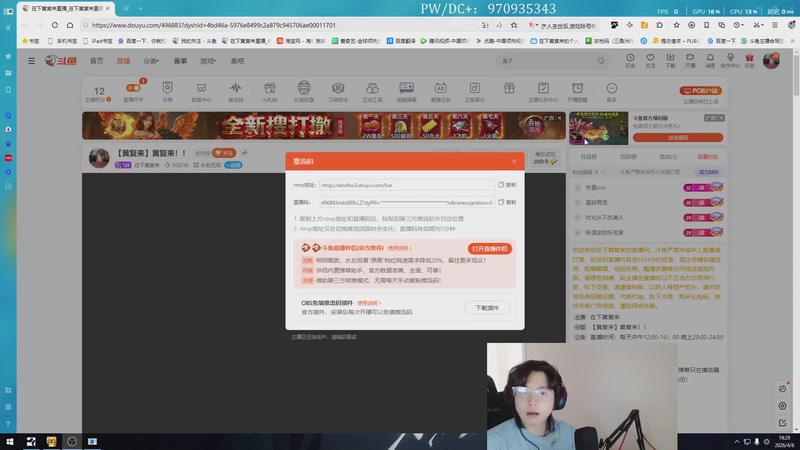Open 赛事 in top navigation
The image size is (800, 450).
pos(180,61)
